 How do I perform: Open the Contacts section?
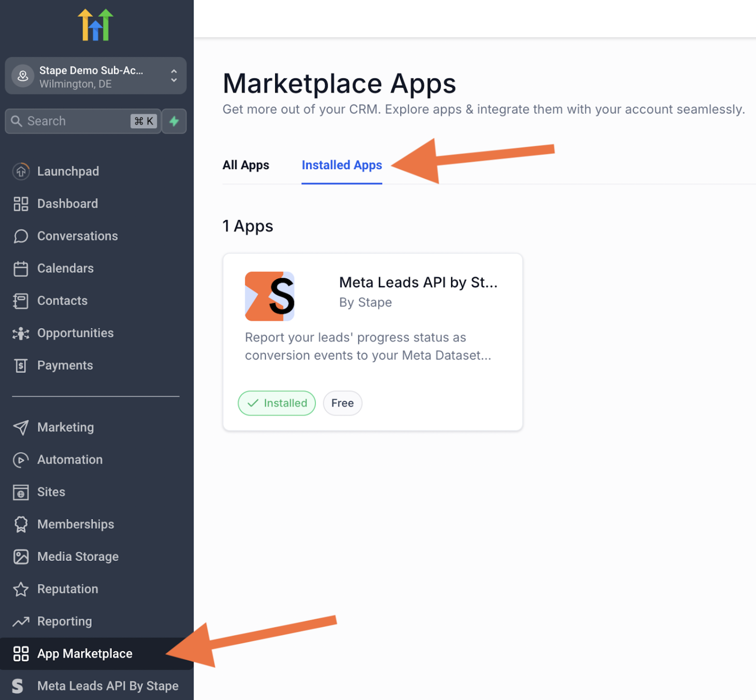[21, 301]
